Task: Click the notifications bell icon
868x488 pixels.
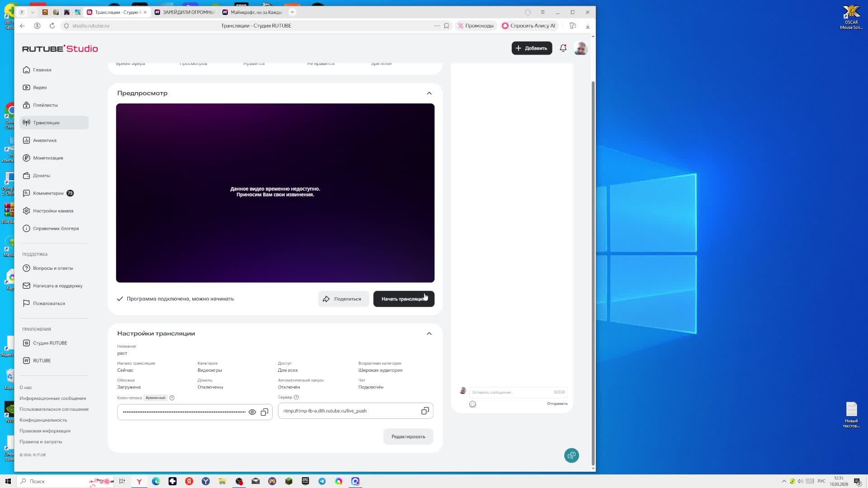Action: (563, 48)
